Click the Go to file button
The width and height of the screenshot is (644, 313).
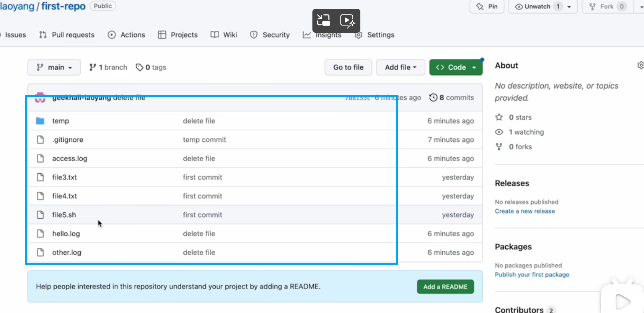[x=348, y=67]
